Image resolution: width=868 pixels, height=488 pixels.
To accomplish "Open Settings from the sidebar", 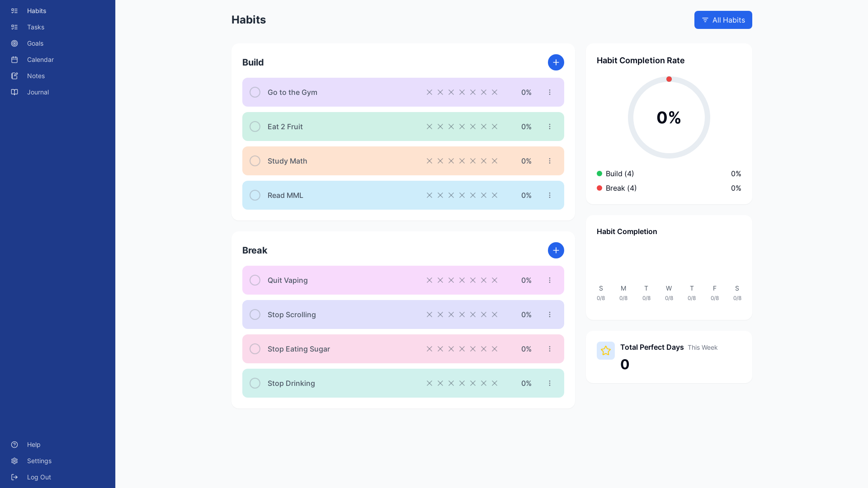I will [39, 461].
